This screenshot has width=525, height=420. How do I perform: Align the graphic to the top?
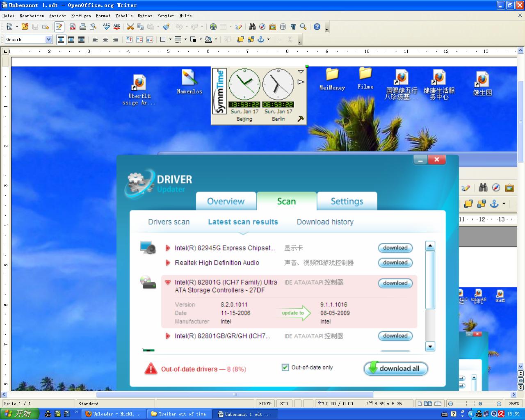click(x=129, y=39)
